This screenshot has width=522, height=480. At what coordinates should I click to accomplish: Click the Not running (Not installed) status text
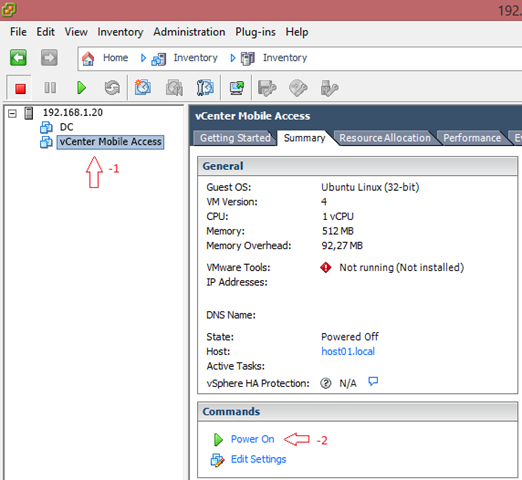pyautogui.click(x=402, y=268)
